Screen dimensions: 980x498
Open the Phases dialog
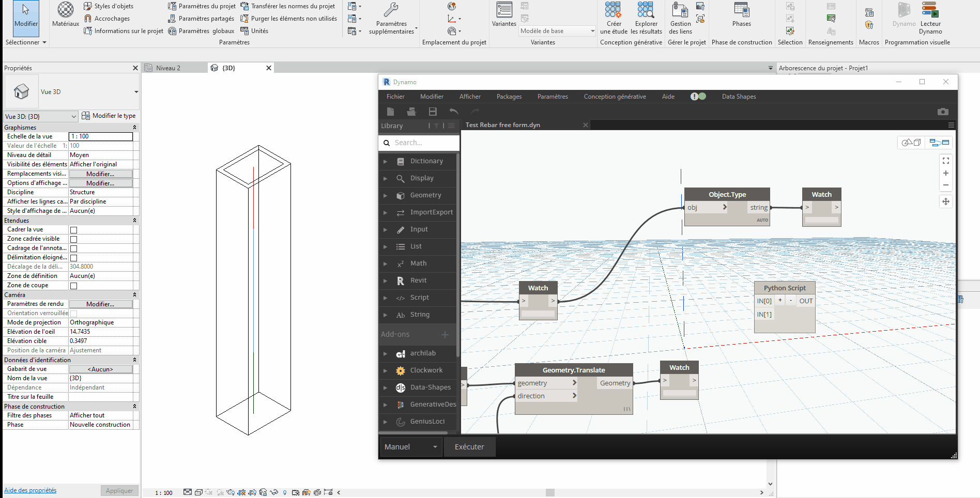pyautogui.click(x=741, y=14)
